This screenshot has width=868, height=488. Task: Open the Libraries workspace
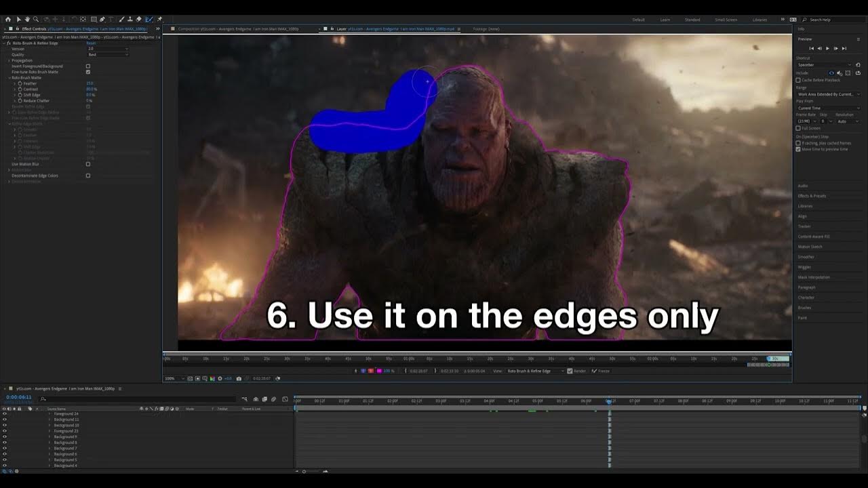[x=759, y=20]
